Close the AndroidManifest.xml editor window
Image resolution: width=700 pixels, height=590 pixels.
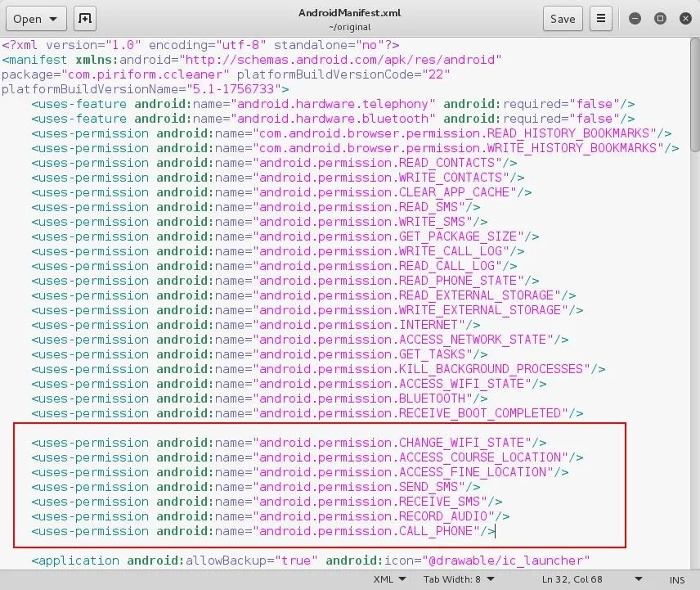click(684, 19)
